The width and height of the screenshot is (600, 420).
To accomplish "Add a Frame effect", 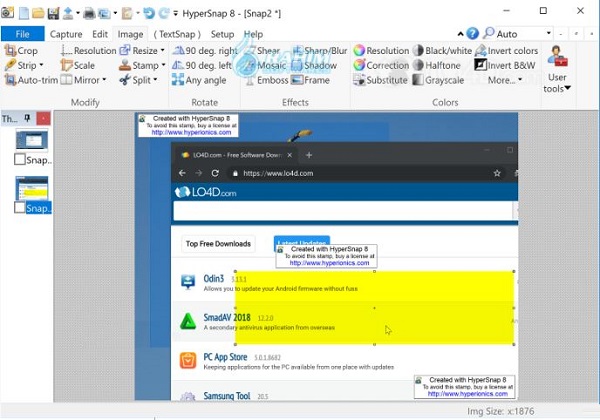I will tap(310, 80).
